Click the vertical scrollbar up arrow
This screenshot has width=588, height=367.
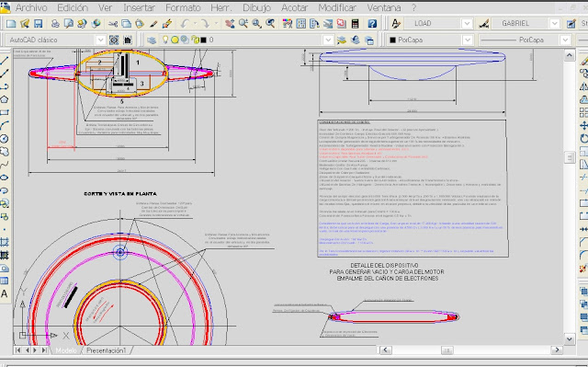(570, 55)
